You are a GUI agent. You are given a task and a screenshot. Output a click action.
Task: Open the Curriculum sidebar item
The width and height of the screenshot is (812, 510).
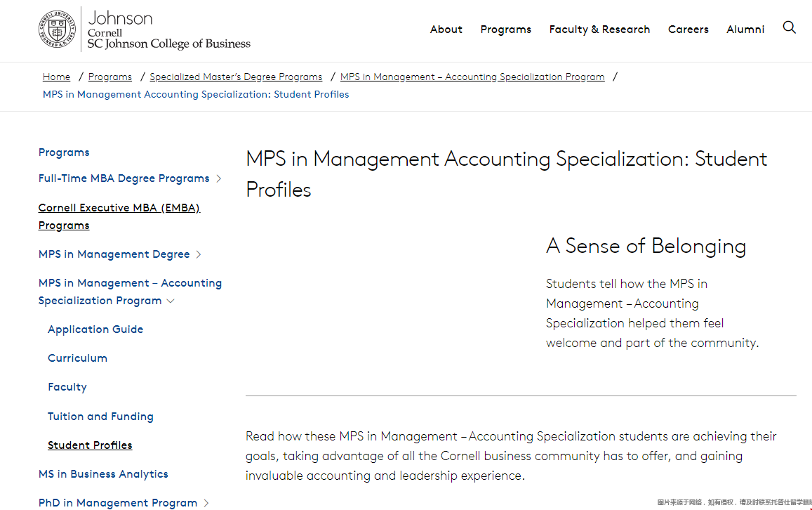click(x=77, y=358)
